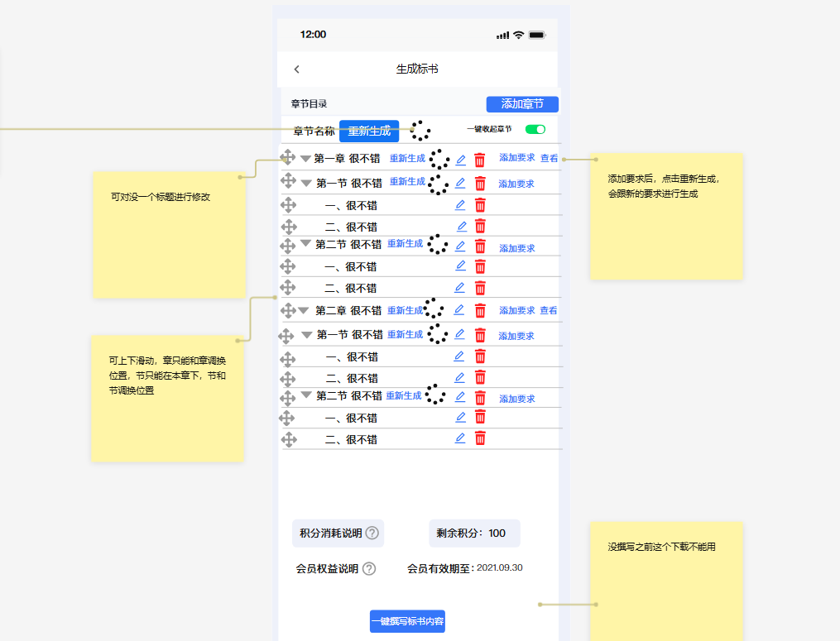This screenshot has height=641, width=840.
Task: Click the 剩余积分：100 badge
Action: click(473, 533)
